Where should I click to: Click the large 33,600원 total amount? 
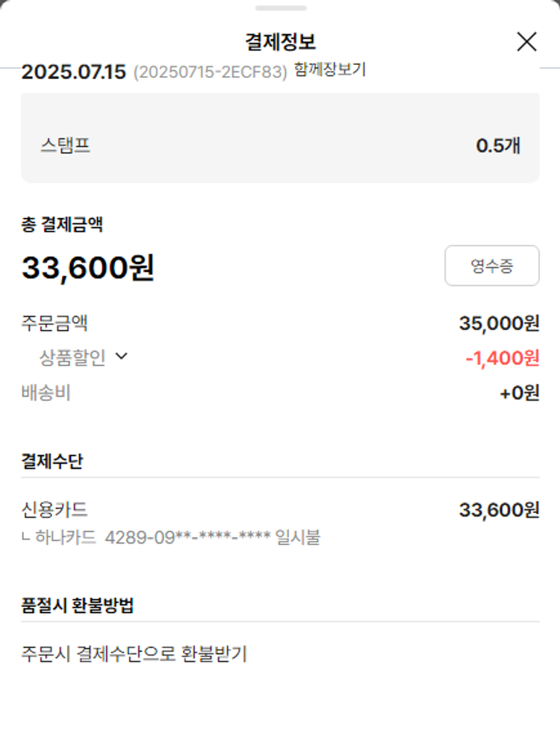[88, 267]
